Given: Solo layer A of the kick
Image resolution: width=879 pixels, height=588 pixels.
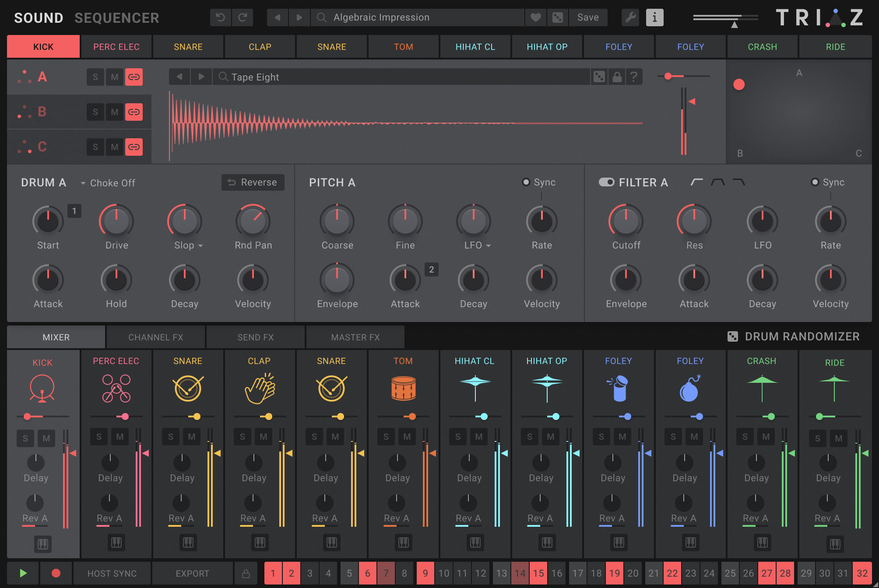Looking at the screenshot, I should coord(95,77).
